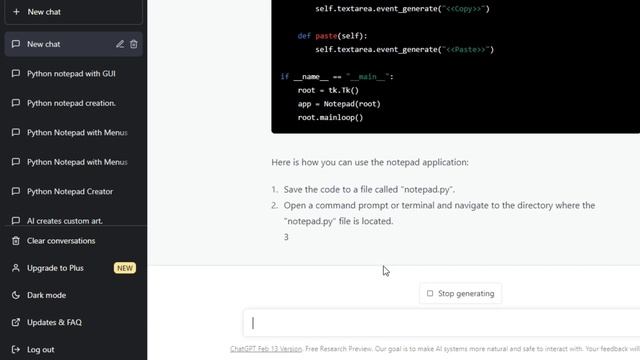Click Upgrade to Plus
Screen dimensions: 640x360
click(73, 268)
